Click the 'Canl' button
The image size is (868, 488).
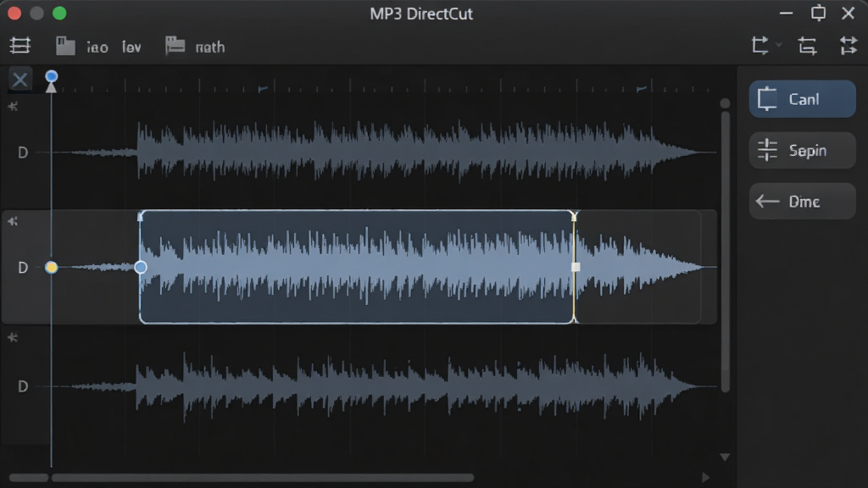[x=802, y=99]
